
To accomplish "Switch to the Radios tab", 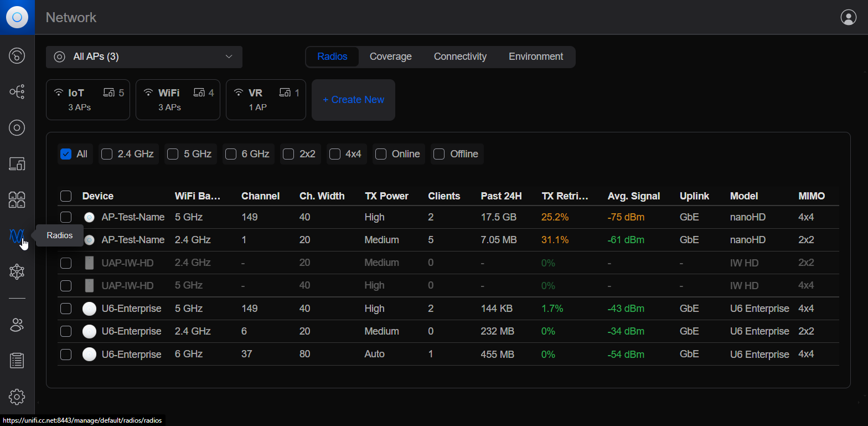I will pos(332,57).
